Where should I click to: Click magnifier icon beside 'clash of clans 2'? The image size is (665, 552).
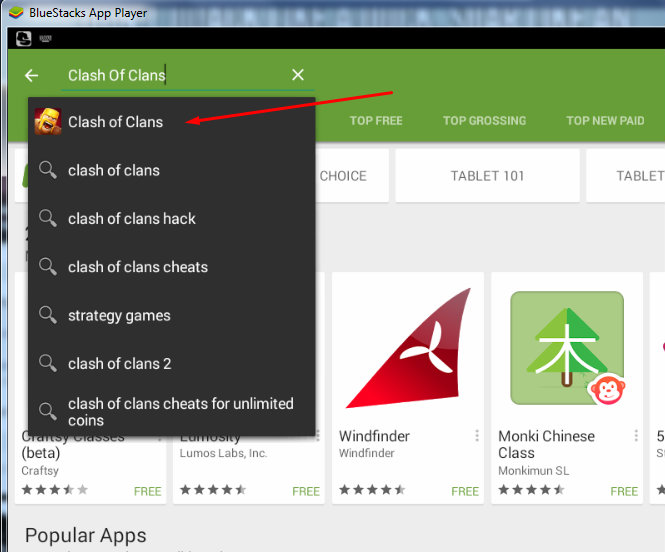[48, 363]
